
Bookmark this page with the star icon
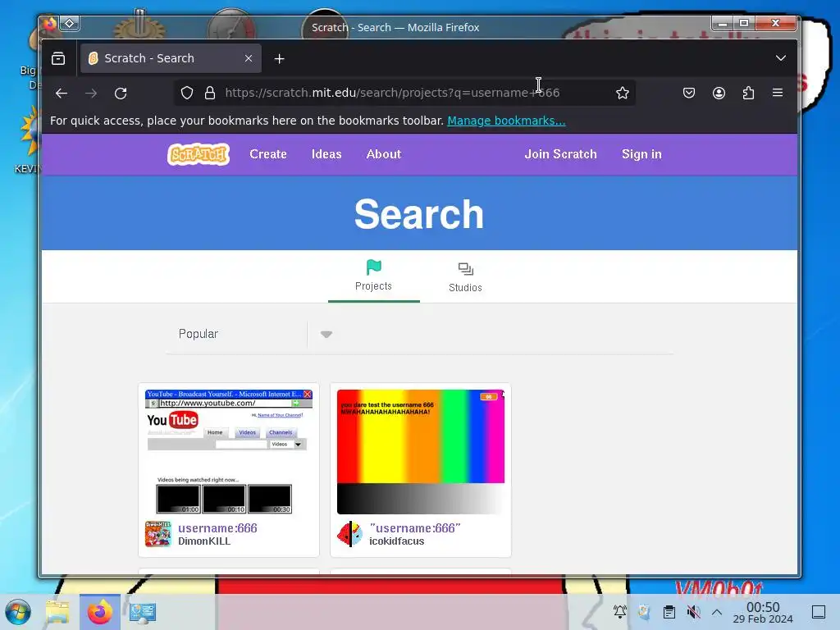(623, 94)
